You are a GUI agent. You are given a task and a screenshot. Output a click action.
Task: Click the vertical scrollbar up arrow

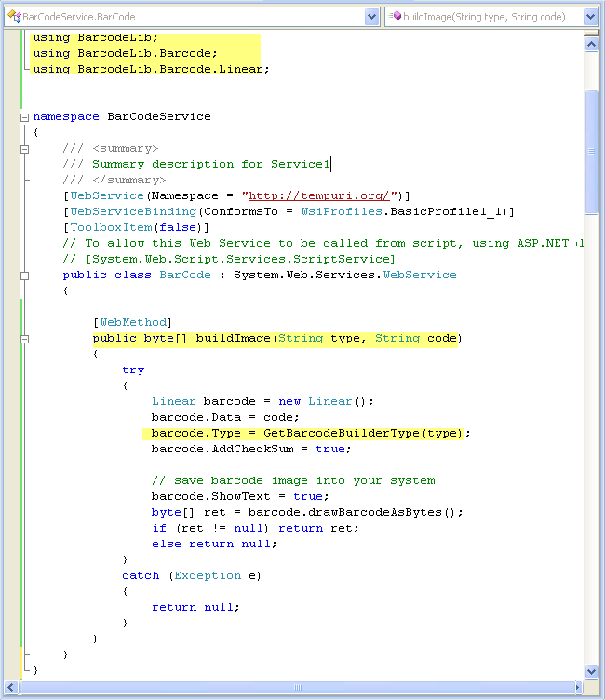(591, 44)
